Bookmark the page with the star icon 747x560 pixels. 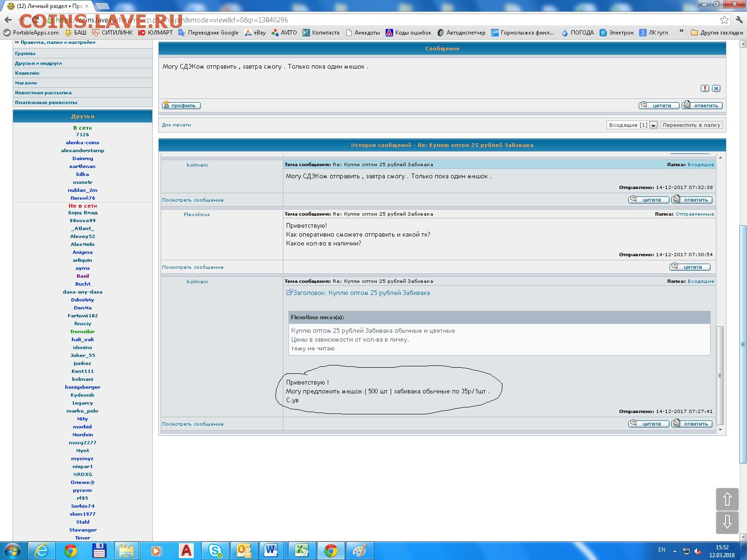coord(724,20)
